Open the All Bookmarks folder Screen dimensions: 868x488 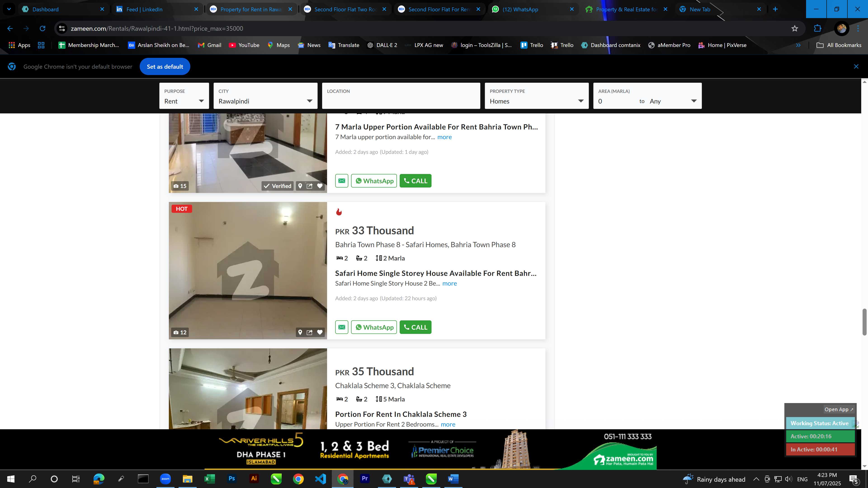839,45
